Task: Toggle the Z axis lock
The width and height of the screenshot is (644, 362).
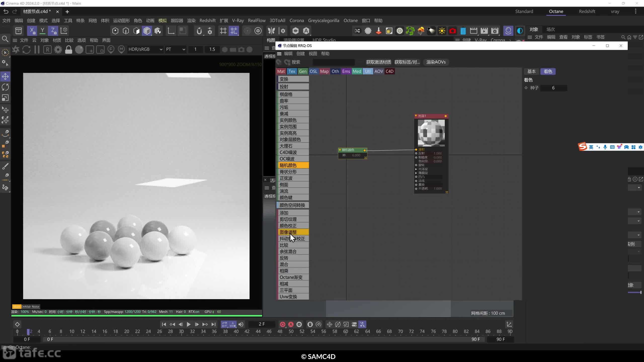Action: (x=53, y=31)
